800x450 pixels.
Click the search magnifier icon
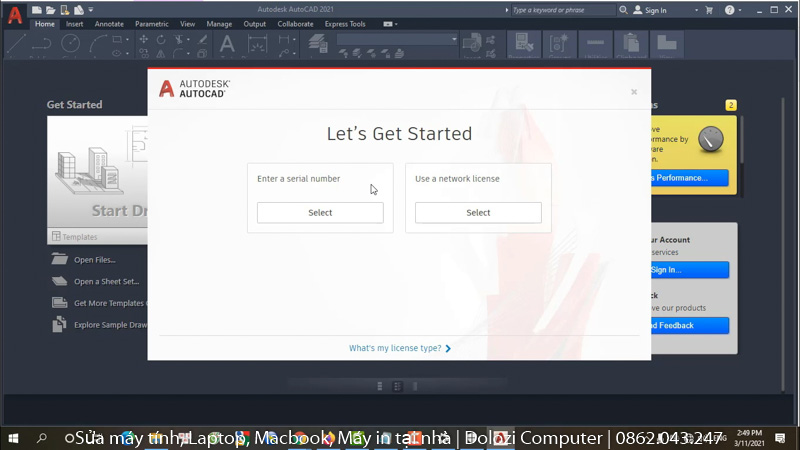623,10
